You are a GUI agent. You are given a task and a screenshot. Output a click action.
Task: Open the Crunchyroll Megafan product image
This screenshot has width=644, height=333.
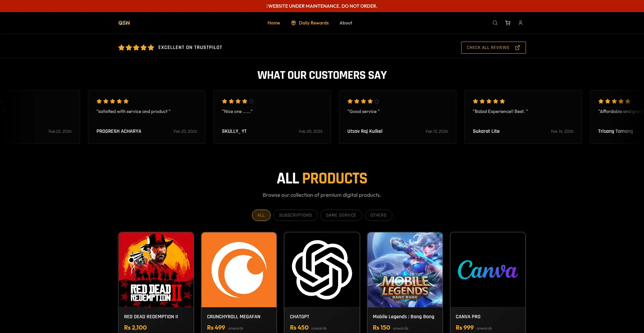point(239,270)
